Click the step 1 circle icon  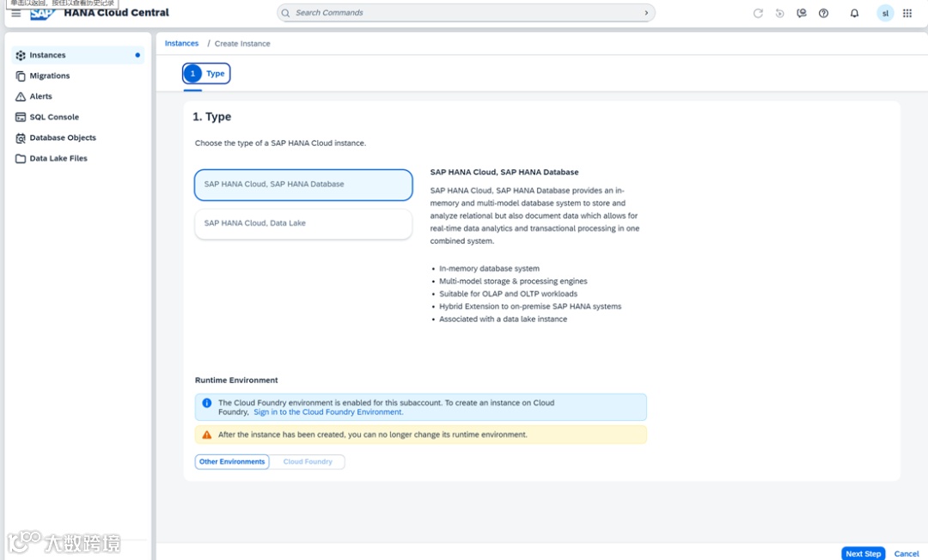[x=192, y=73]
